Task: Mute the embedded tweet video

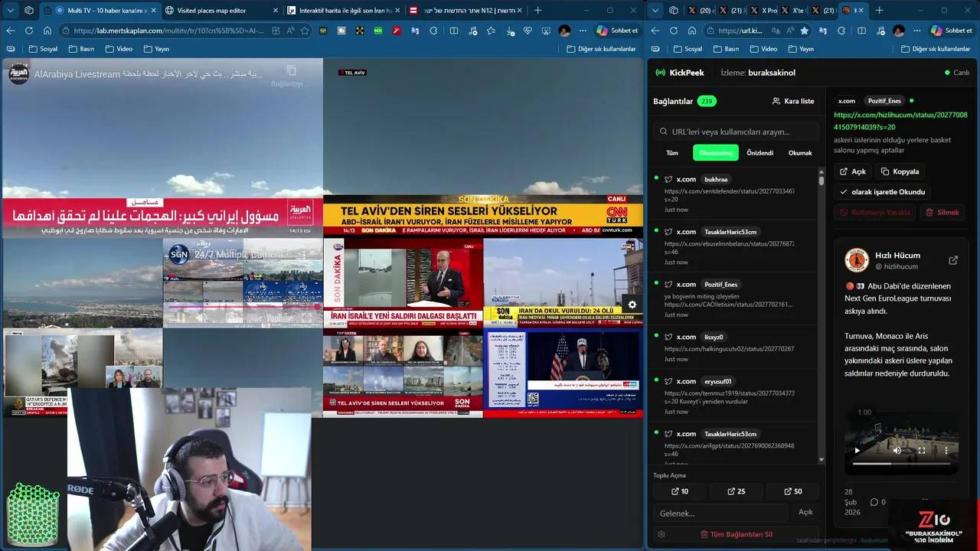Action: pyautogui.click(x=897, y=451)
